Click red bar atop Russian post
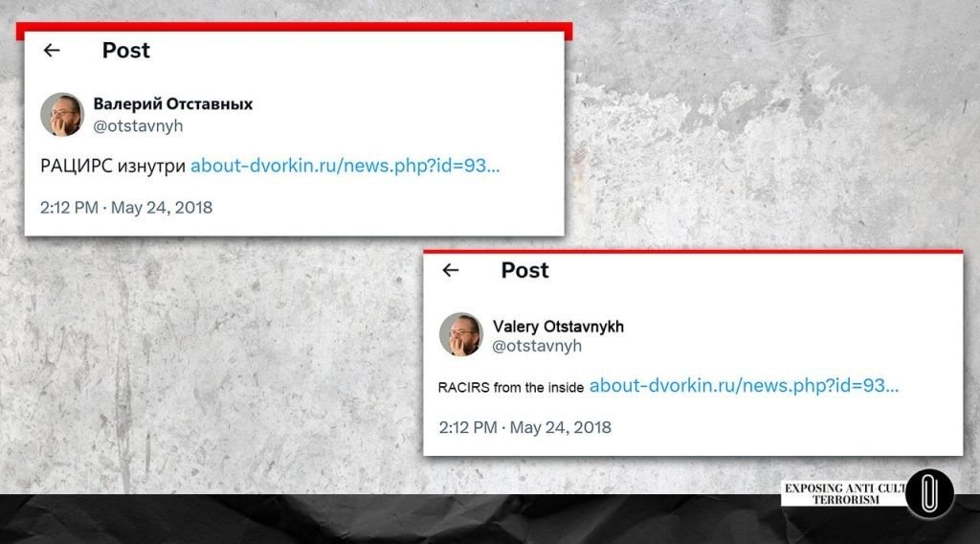 point(295,30)
